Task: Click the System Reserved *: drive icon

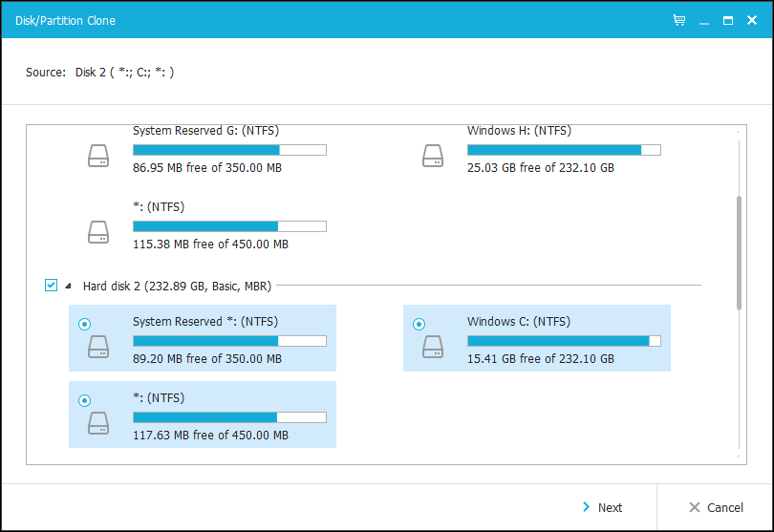Action: coord(98,347)
